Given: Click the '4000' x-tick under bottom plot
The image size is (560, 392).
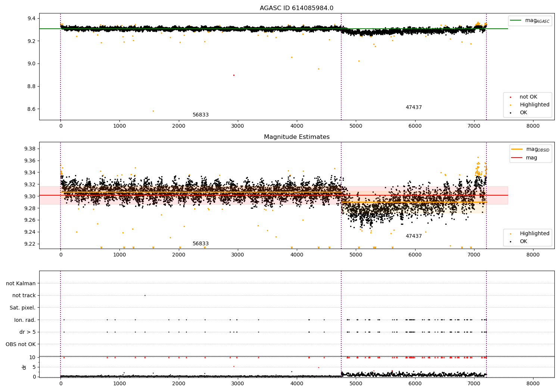Looking at the screenshot, I should [297, 383].
